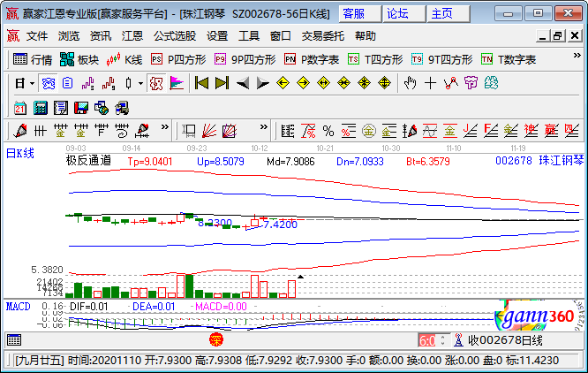Click the candlestick chart style icon

(128, 83)
